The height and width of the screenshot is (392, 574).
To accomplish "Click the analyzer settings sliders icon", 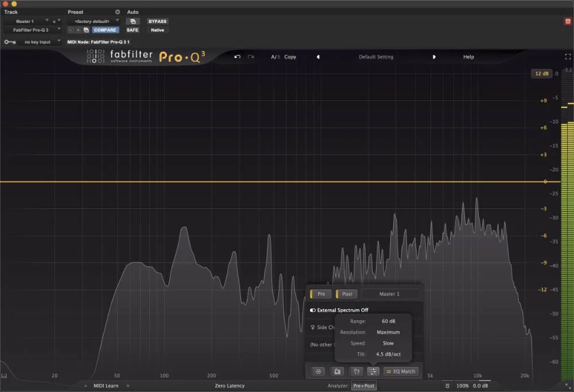I will pos(373,371).
